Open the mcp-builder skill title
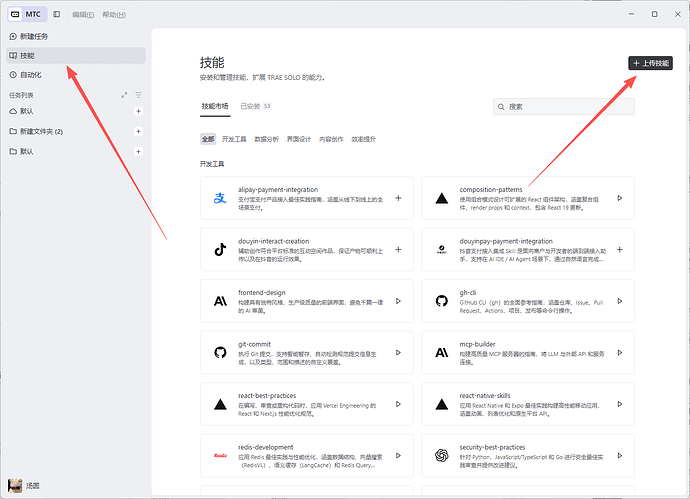Viewport: 690px width, 499px height. (477, 344)
